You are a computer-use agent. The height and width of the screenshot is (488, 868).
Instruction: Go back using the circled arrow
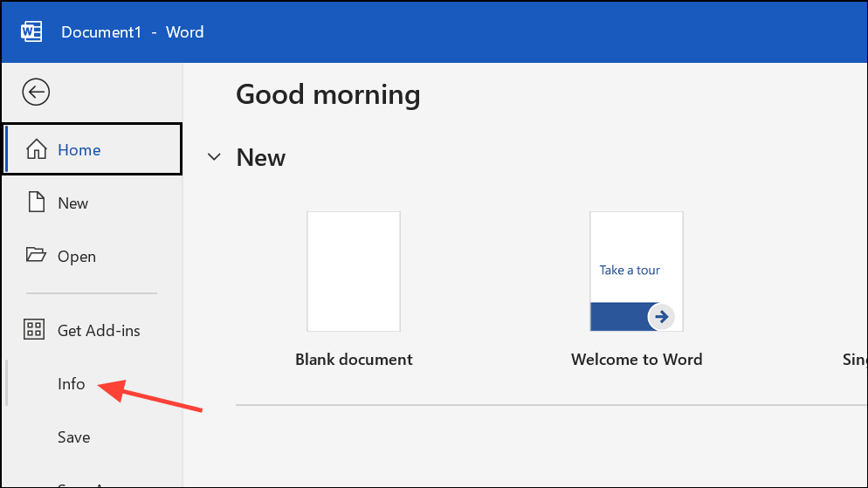click(x=37, y=92)
